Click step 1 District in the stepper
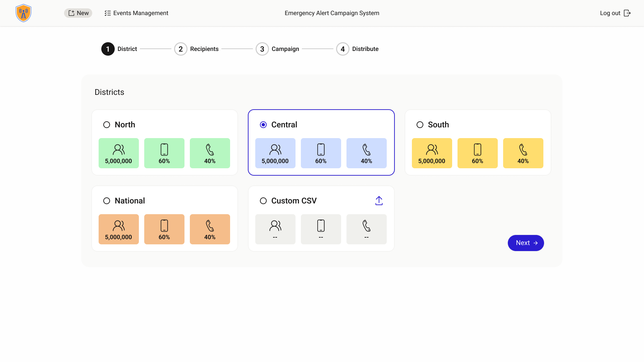The height and width of the screenshot is (362, 644). [x=108, y=49]
